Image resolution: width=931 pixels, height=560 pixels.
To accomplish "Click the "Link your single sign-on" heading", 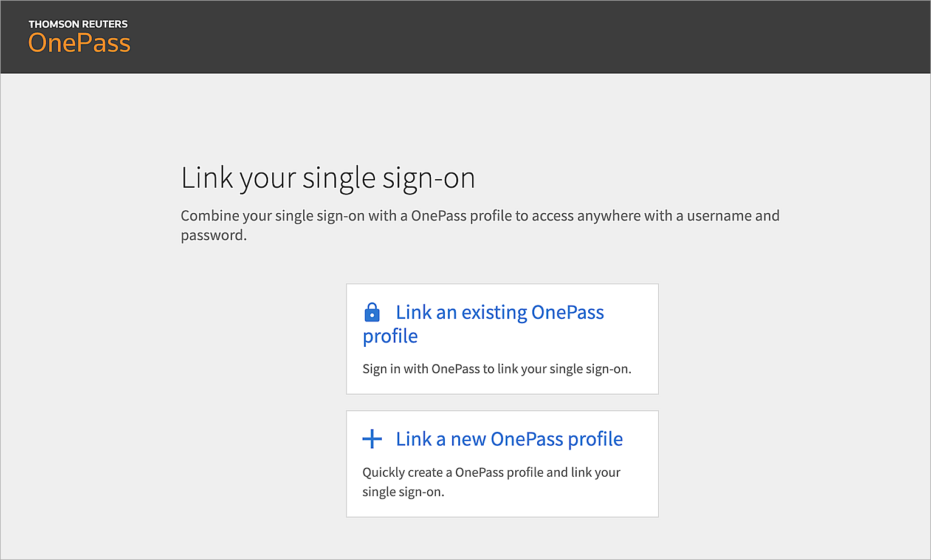I will click(x=328, y=178).
